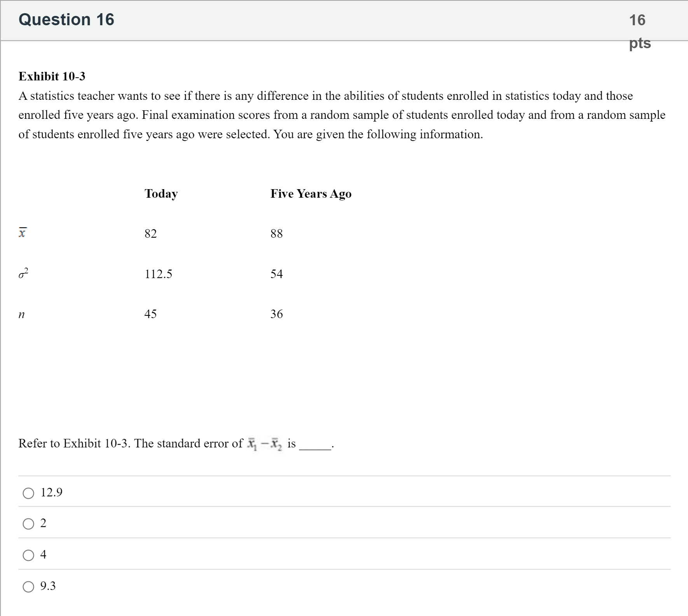The height and width of the screenshot is (616, 688).
Task: Choose the radio button for answer 2
Action: point(28,524)
